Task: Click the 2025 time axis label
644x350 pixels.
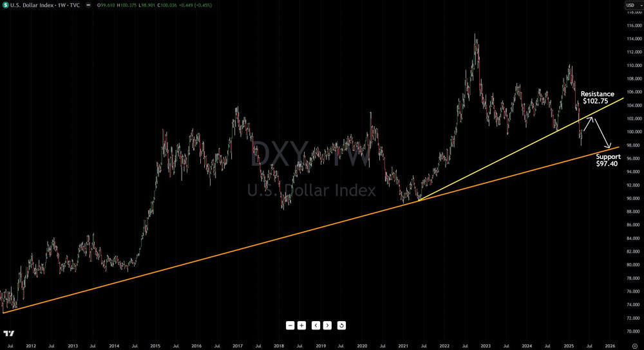Action: [569, 346]
